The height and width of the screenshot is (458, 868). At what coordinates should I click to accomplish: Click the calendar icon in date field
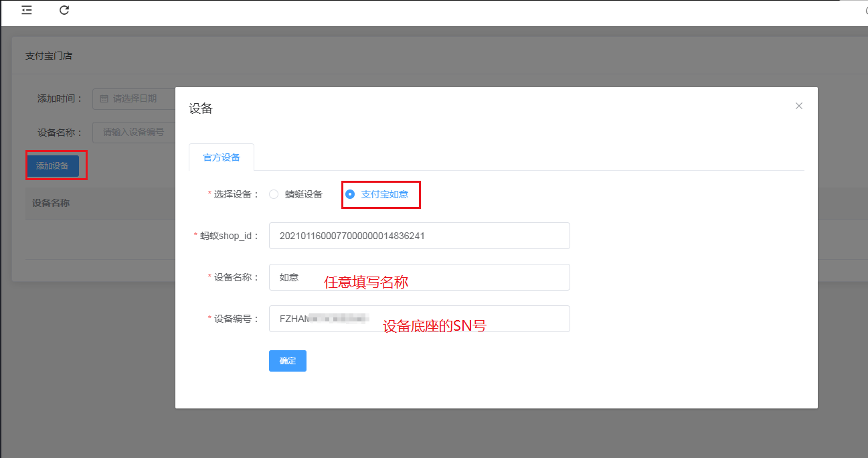click(104, 98)
